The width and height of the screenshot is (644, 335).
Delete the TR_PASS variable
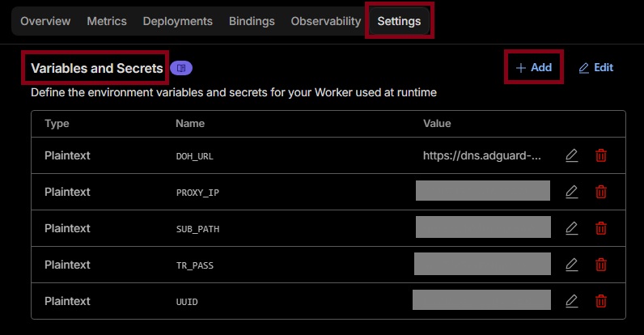click(x=601, y=265)
